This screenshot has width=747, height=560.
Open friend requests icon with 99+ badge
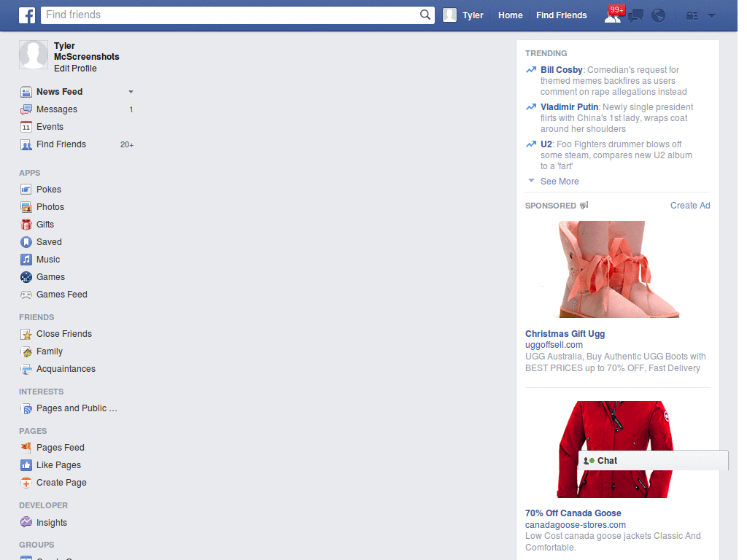(613, 15)
